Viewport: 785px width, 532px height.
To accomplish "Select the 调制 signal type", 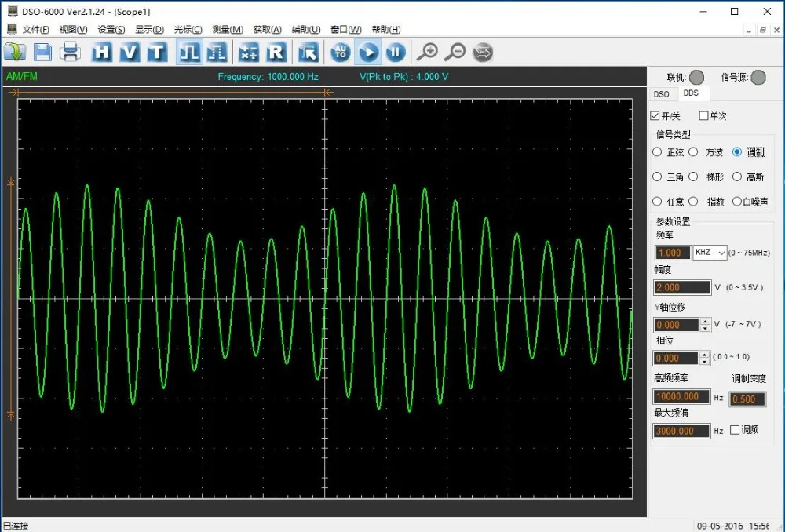I will tap(737, 152).
